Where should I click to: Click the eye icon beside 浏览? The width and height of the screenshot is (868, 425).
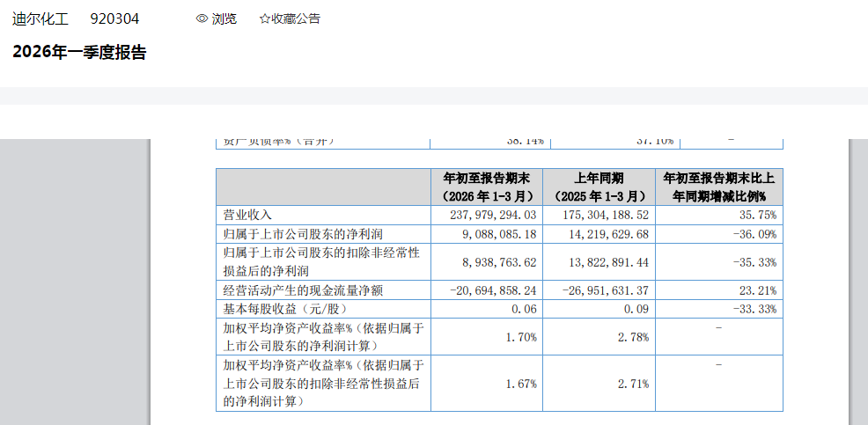coord(202,18)
